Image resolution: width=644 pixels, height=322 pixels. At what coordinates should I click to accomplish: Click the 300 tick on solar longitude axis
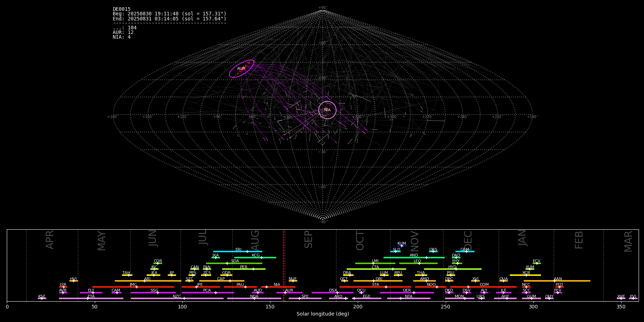(533, 307)
